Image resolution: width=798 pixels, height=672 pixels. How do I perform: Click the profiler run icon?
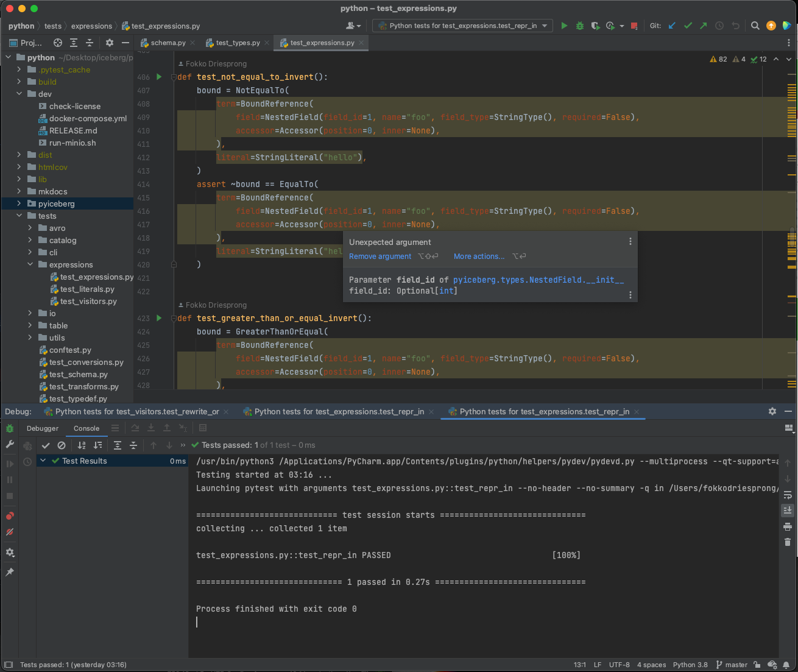tap(610, 26)
